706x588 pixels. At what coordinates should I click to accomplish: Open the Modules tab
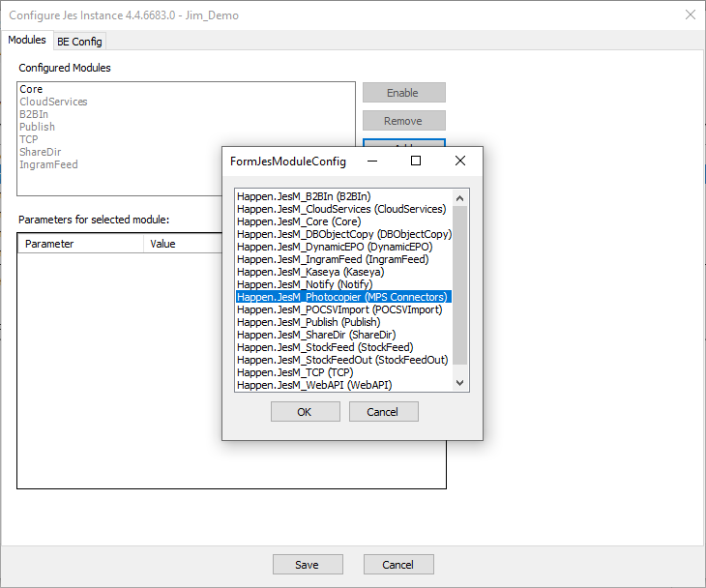pos(27,40)
